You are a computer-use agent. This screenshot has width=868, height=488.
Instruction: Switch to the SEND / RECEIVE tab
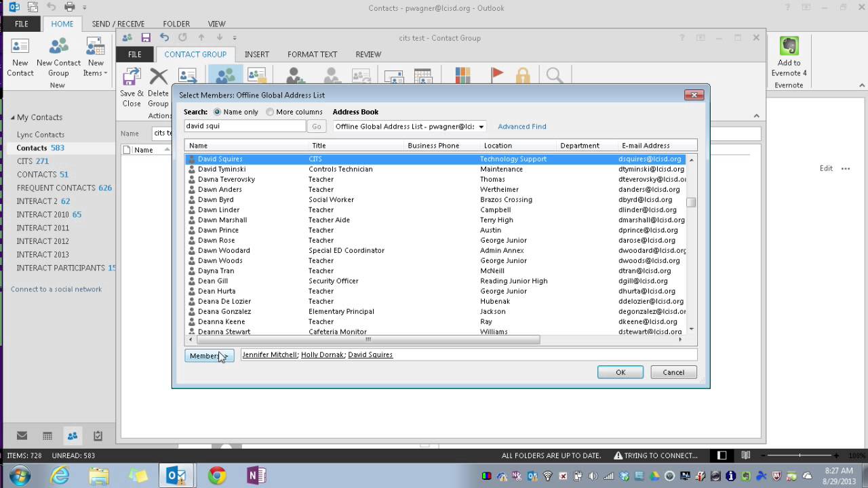(118, 24)
